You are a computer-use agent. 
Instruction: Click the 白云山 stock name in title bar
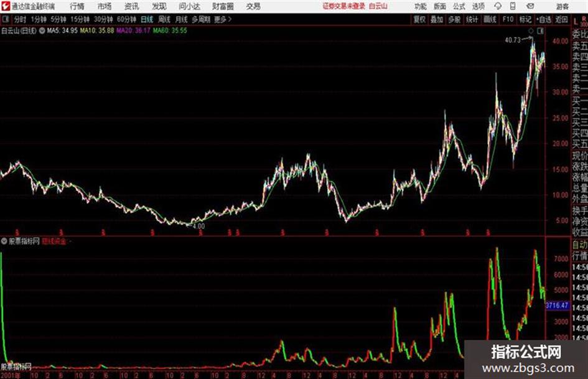coord(378,6)
